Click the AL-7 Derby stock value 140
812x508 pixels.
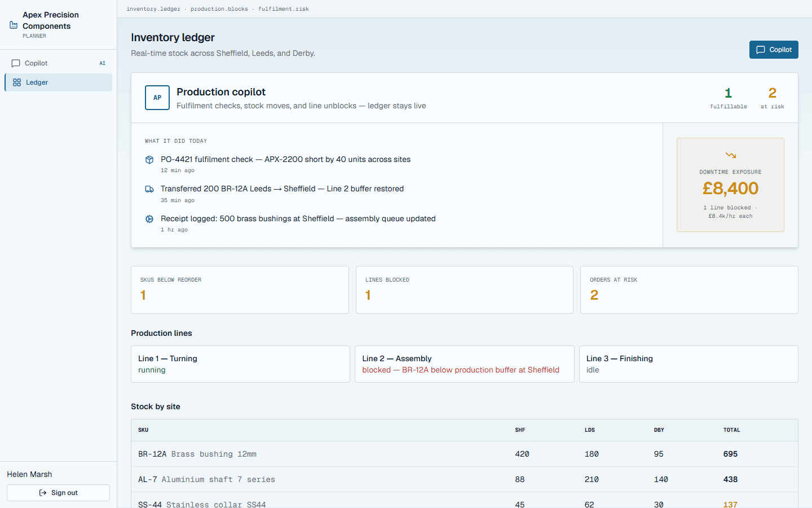[x=661, y=479]
